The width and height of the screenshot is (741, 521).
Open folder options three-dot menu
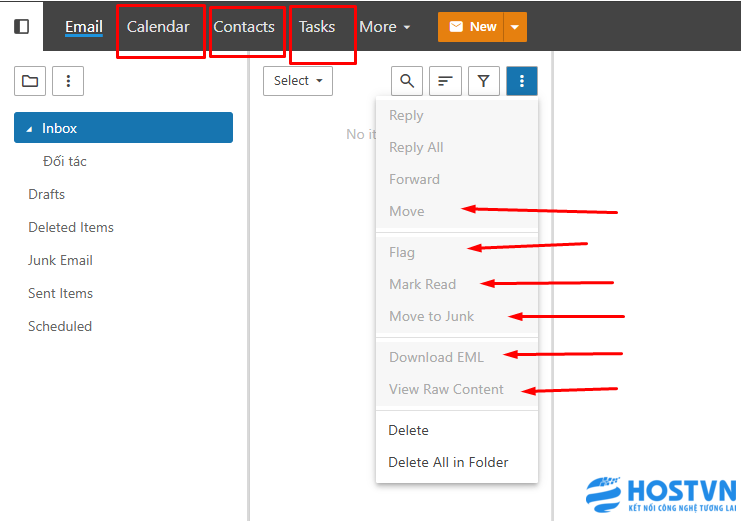67,81
